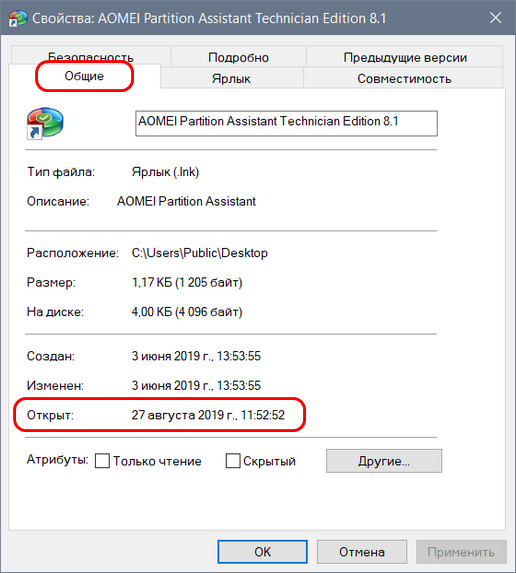Click the Отмена button
Screen dimensions: 516x573
362,552
